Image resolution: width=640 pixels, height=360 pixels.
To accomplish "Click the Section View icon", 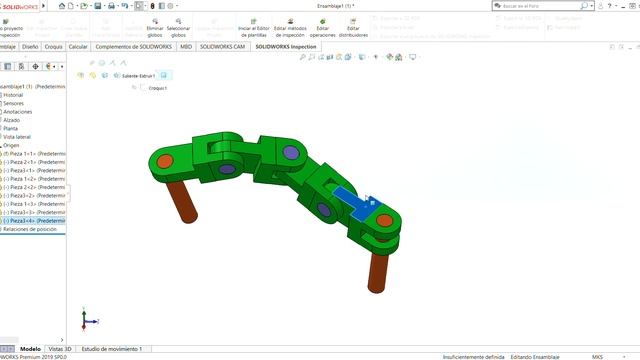I will click(x=330, y=57).
